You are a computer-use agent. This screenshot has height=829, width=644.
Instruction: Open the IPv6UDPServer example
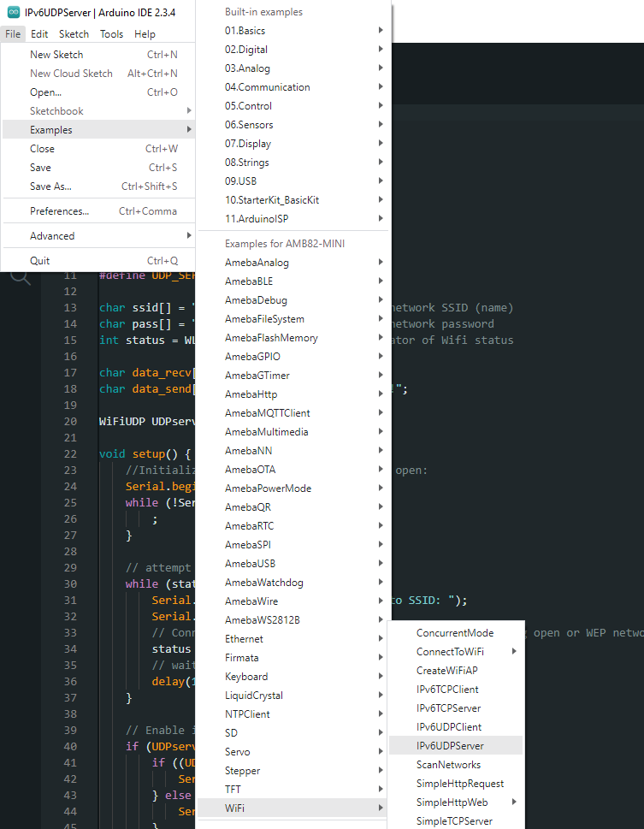point(450,746)
